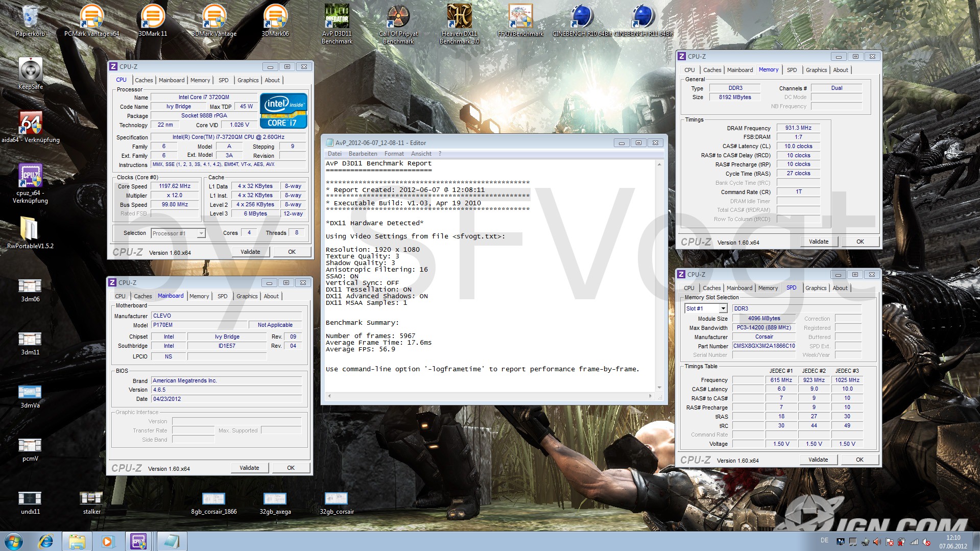
Task: Switch to Caches tab in CPU window
Action: (x=144, y=80)
